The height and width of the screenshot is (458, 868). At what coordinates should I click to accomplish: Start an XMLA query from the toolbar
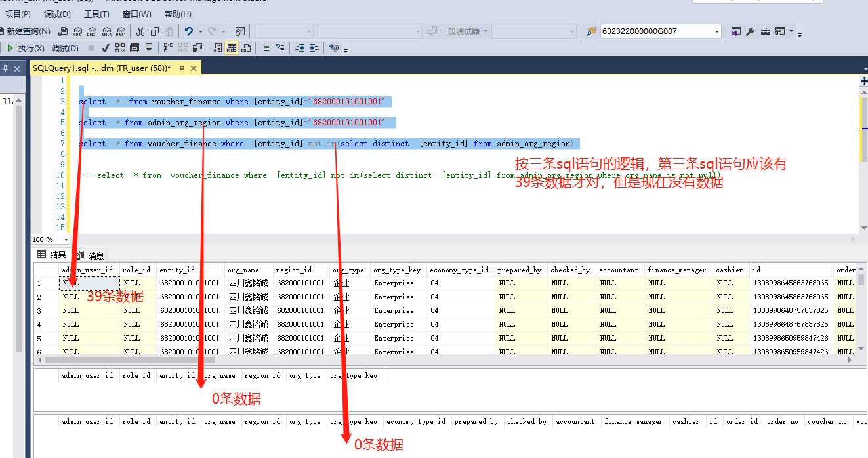[x=106, y=31]
